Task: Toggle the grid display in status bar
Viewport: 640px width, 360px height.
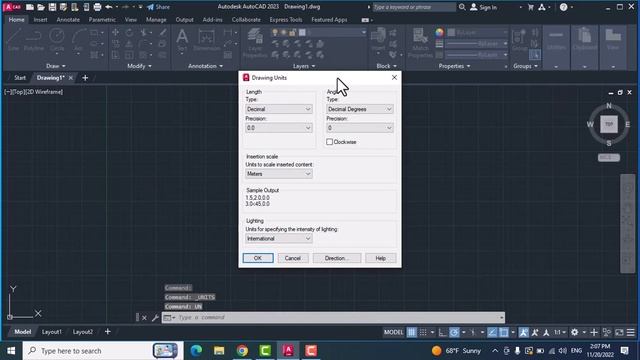Action: tap(412, 332)
